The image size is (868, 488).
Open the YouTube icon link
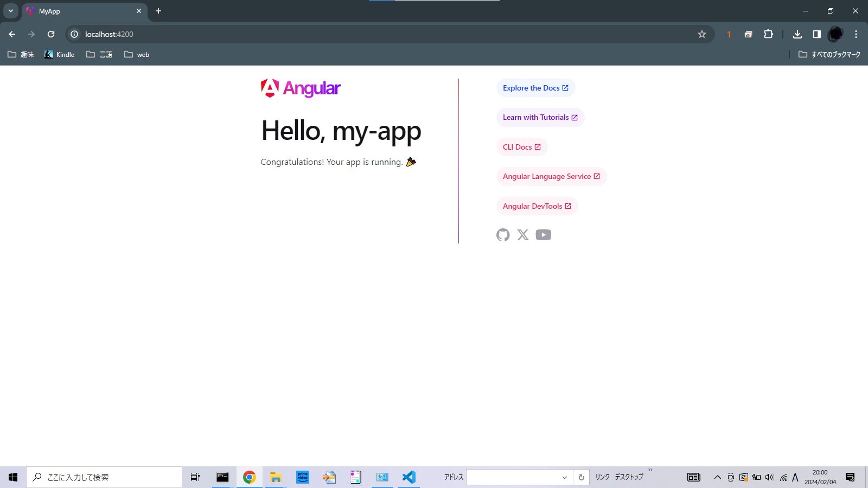click(544, 235)
